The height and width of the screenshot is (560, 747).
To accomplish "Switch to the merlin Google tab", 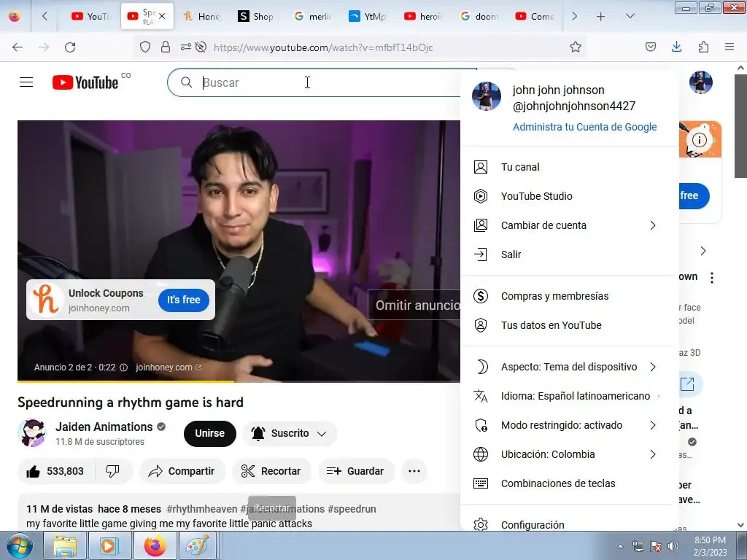I will [x=312, y=16].
